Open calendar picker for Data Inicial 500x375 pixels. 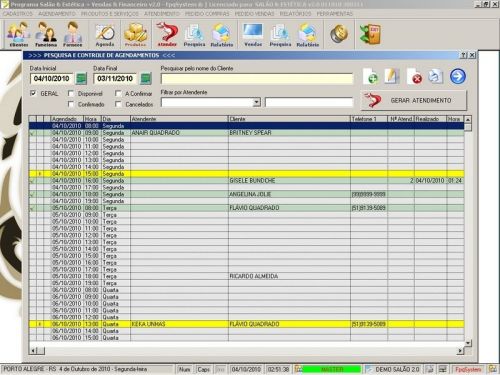81,79
